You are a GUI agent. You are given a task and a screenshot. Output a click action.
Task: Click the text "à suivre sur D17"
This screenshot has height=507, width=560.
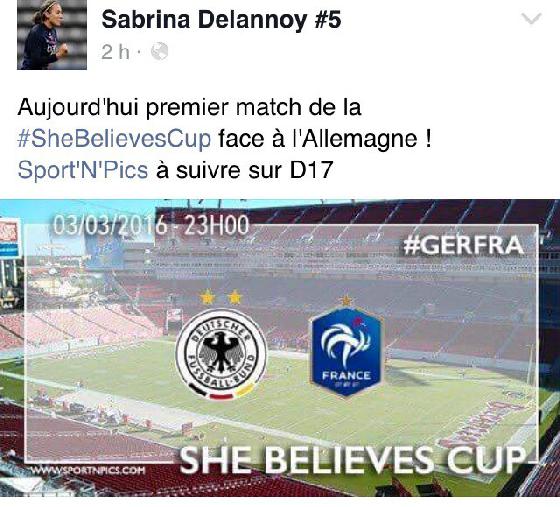pyautogui.click(x=245, y=170)
